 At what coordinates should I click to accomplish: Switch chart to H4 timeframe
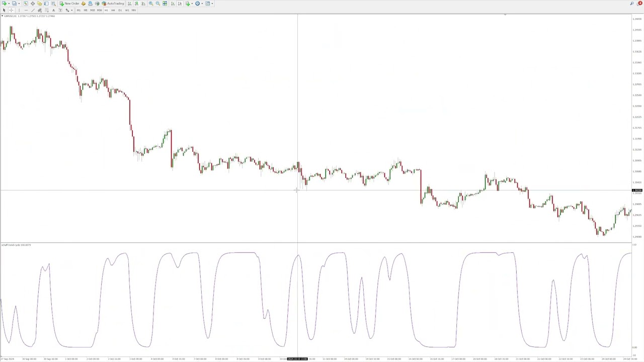pos(113,10)
